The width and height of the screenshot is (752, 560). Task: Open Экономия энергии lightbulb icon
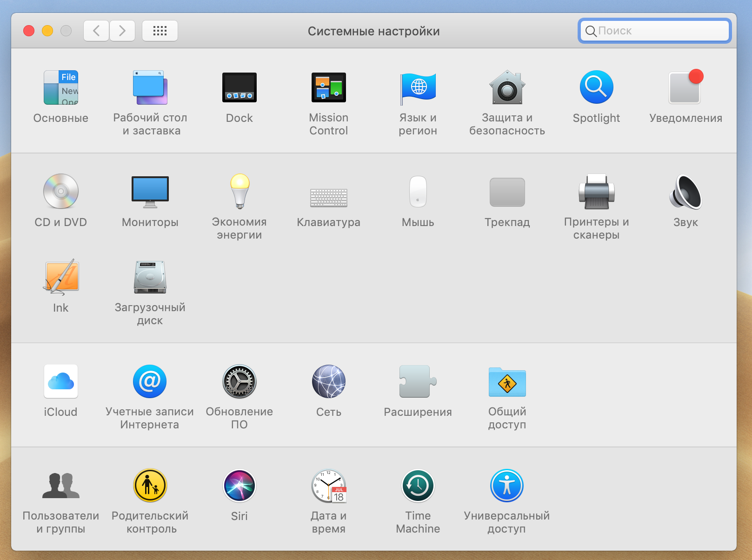pyautogui.click(x=240, y=191)
